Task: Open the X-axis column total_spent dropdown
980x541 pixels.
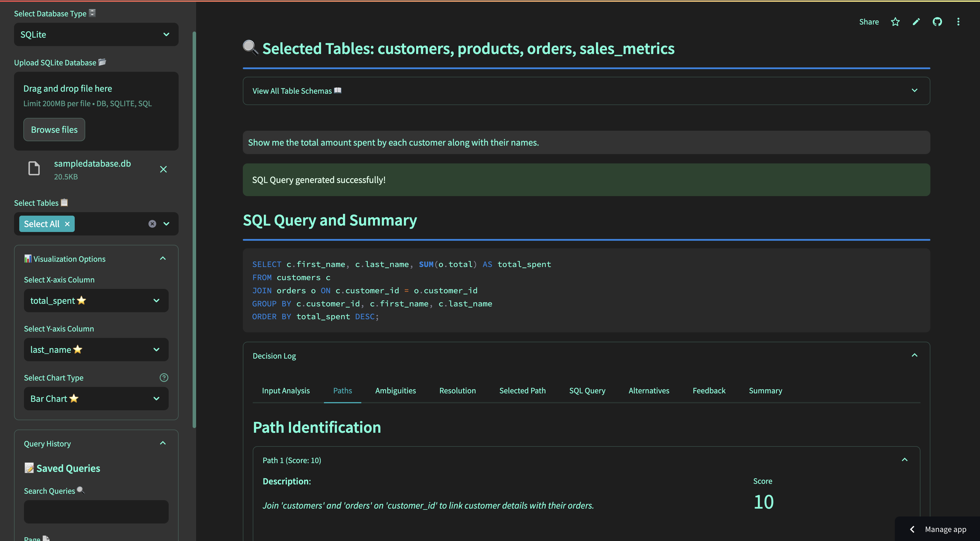Action: tap(96, 301)
